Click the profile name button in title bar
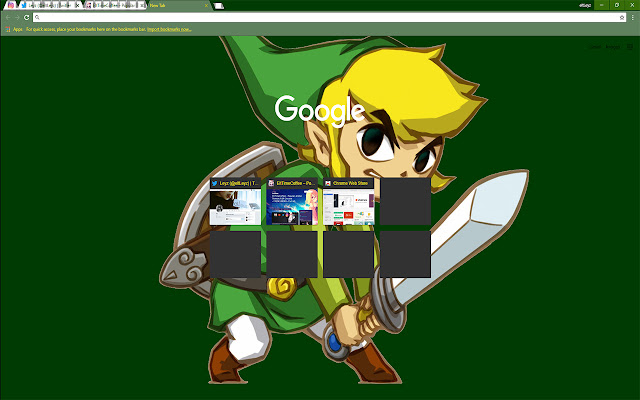The height and width of the screenshot is (400, 640). [584, 5]
